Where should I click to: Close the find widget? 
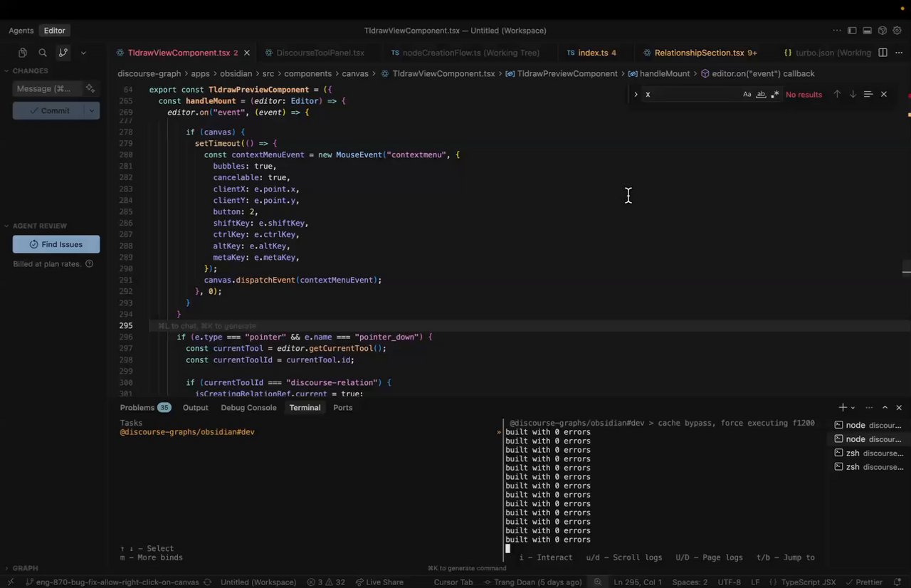884,95
